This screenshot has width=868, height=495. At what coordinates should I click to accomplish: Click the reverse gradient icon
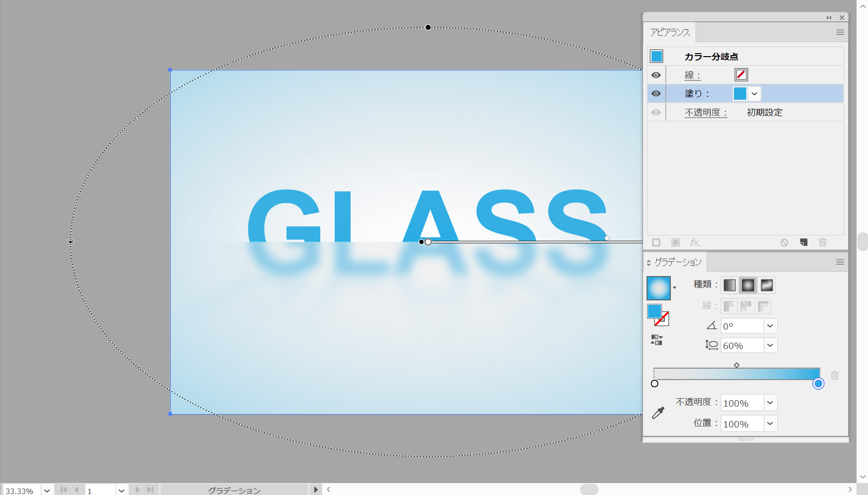656,340
